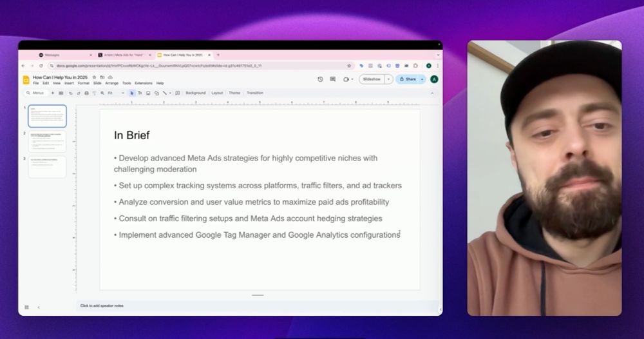The image size is (644, 339).
Task: Check the cloud save status icon
Action: pyautogui.click(x=110, y=77)
